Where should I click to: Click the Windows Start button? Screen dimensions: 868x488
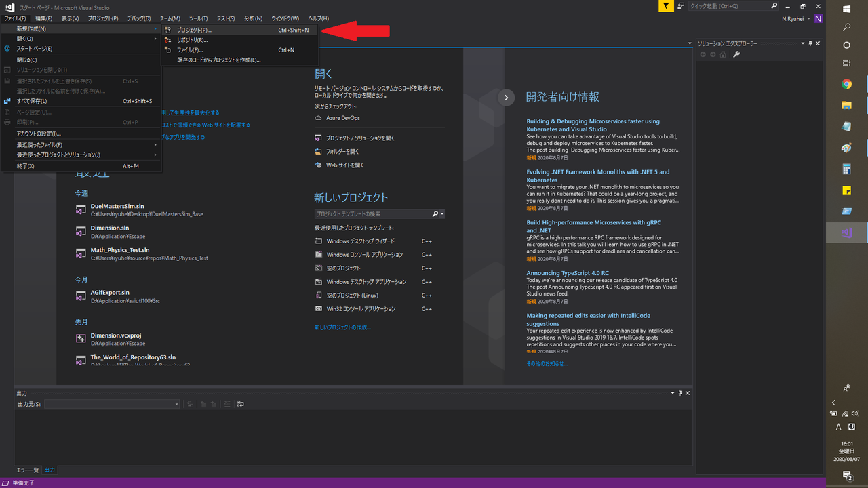click(846, 9)
